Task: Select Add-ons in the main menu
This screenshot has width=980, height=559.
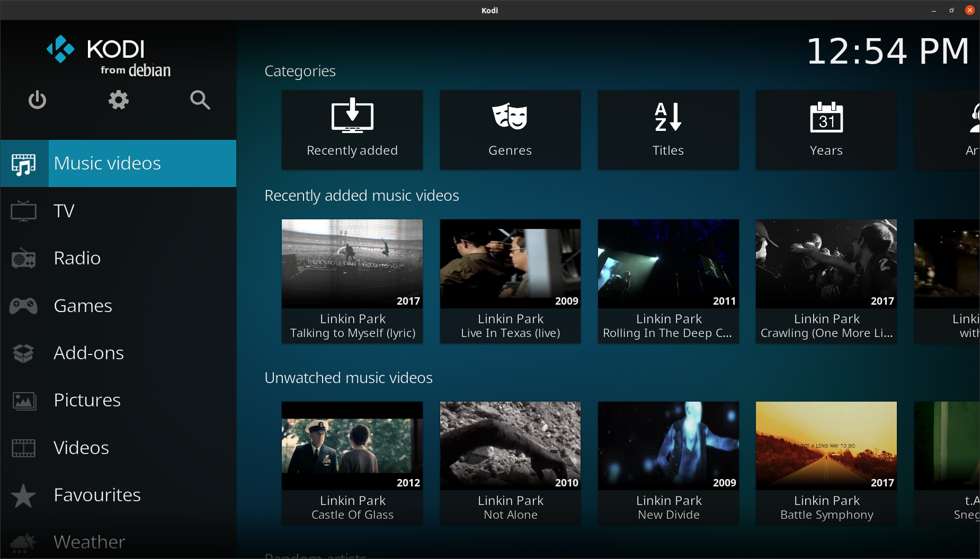Action: click(x=119, y=353)
